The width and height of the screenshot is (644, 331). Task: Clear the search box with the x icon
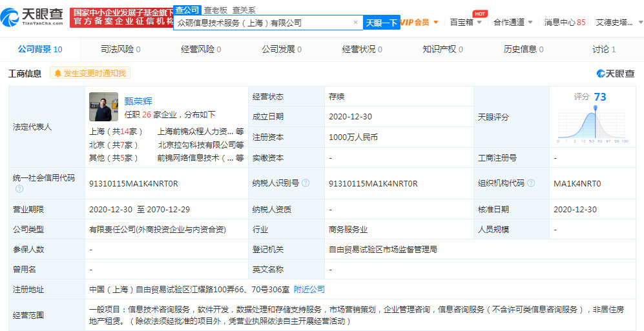[x=355, y=23]
